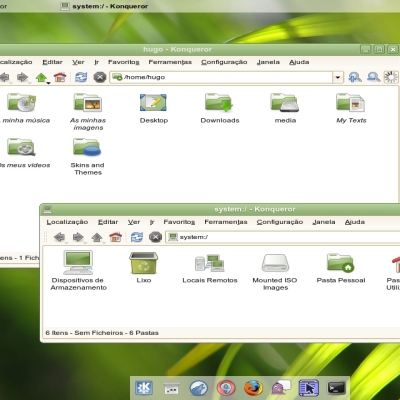Open Configuração menu in hugo window
Screen dimensions: 400x400
point(224,62)
